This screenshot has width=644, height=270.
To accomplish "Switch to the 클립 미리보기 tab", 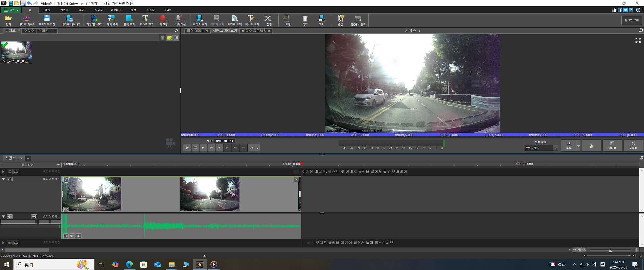I will tap(197, 31).
